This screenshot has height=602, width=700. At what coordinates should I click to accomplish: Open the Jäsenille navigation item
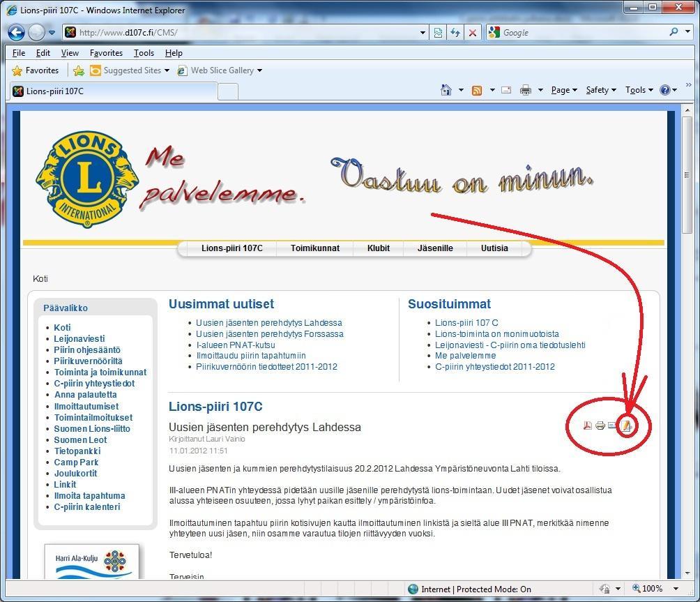coord(435,248)
